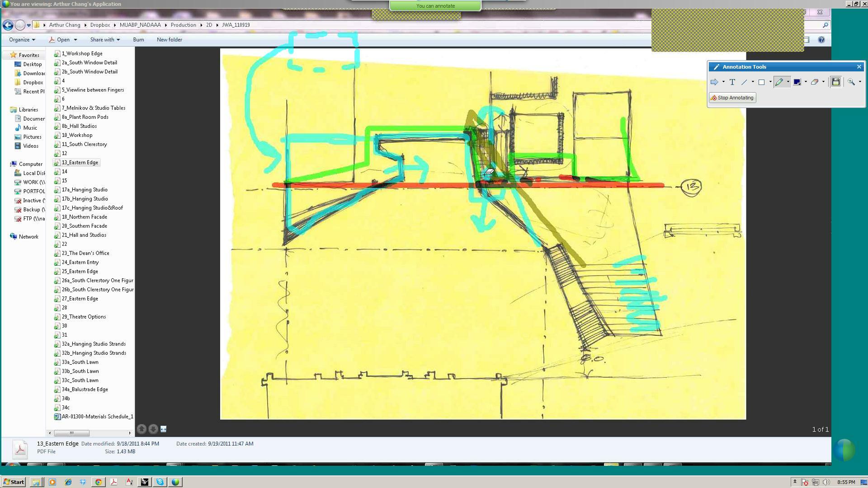Viewport: 868px width, 488px height.
Task: Open color swatch dropdown arrow
Action: (x=806, y=82)
